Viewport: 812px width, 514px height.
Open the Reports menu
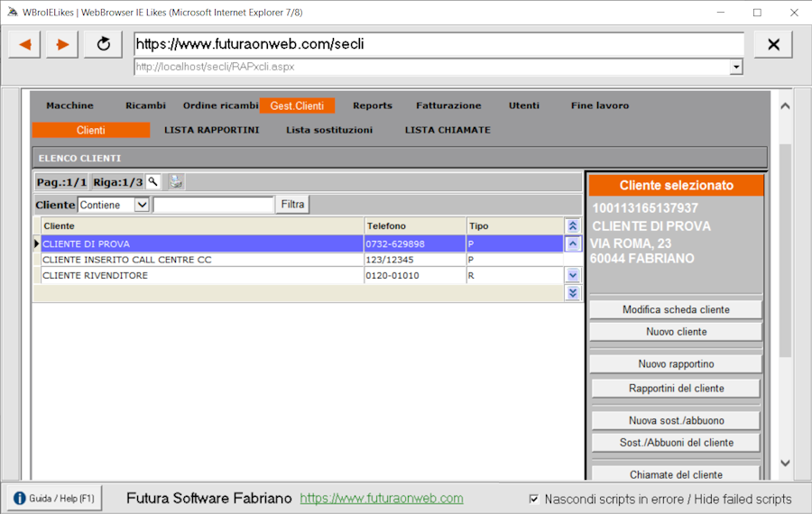pyautogui.click(x=373, y=106)
